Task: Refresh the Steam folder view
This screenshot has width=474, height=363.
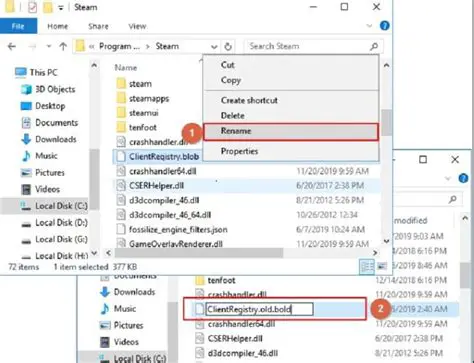Action: (x=228, y=46)
